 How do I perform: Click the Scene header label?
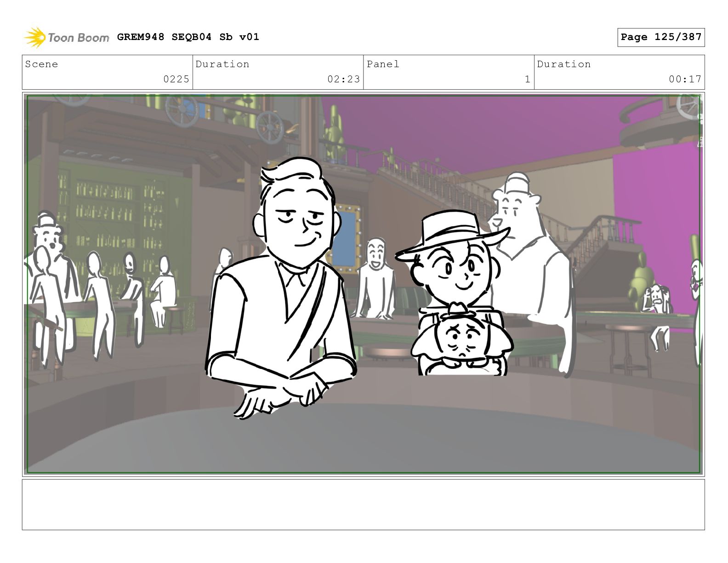point(41,64)
